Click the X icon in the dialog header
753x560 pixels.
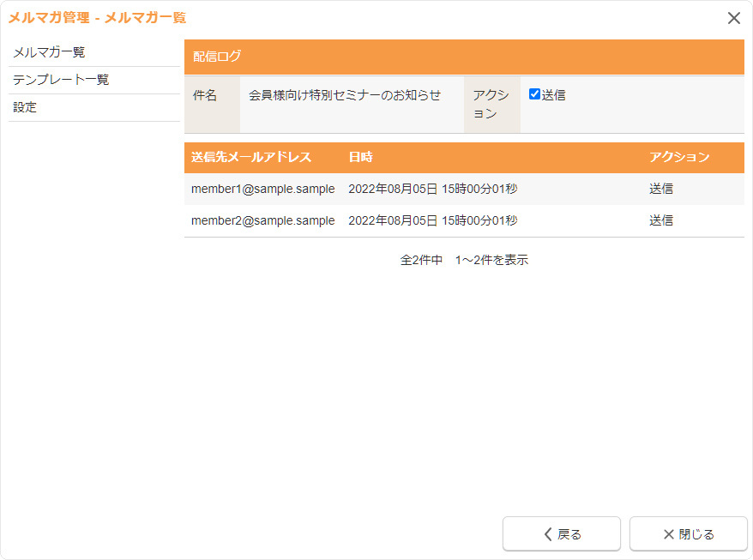point(734,18)
